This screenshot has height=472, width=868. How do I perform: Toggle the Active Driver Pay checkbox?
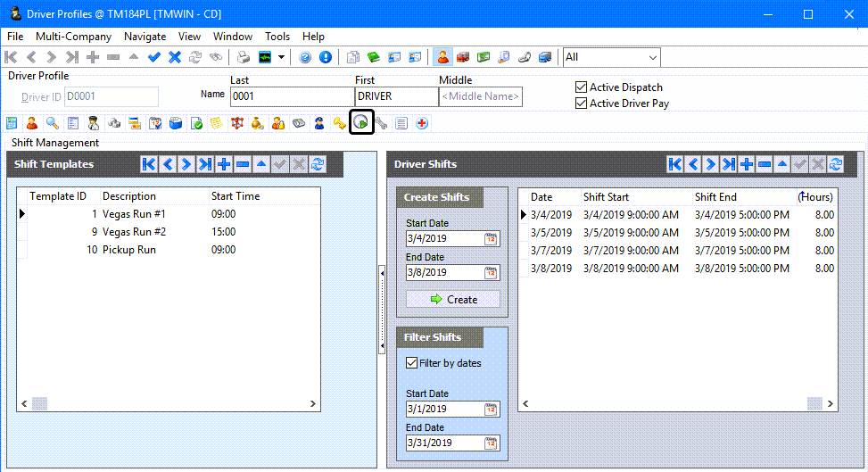[582, 104]
